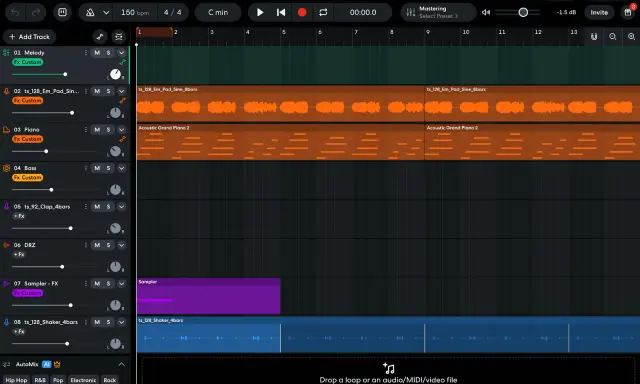Click the 150 bpm tempo field
Viewport: 640px width, 384px height.
coord(135,12)
